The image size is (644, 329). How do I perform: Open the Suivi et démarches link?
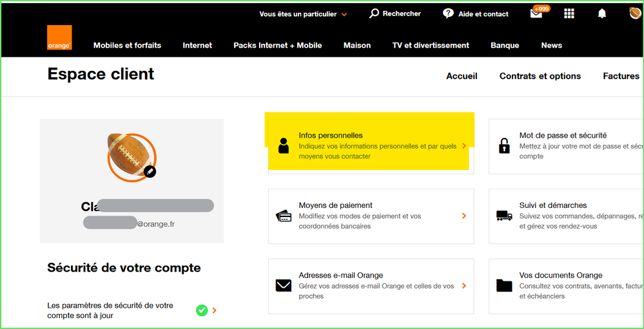click(553, 205)
